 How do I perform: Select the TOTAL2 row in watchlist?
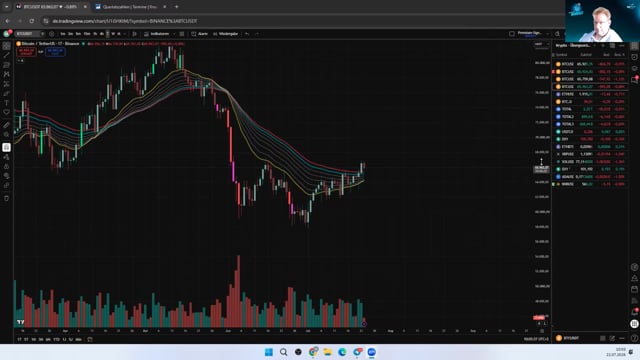[x=590, y=117]
